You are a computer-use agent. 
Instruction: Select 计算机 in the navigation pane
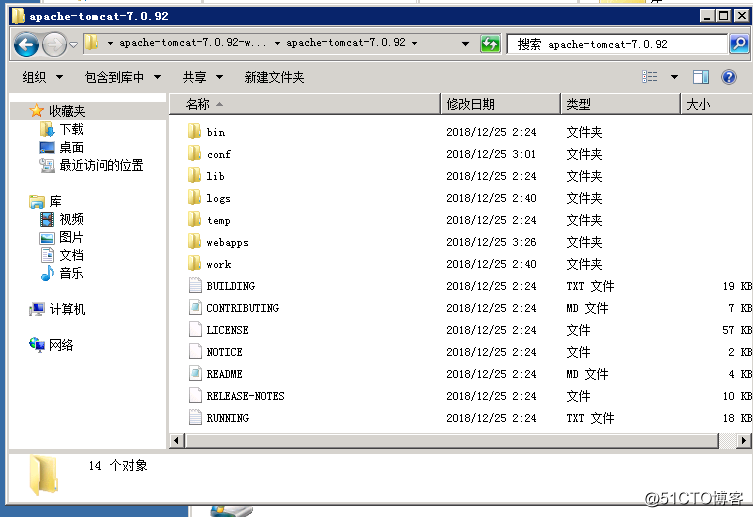[x=67, y=309]
